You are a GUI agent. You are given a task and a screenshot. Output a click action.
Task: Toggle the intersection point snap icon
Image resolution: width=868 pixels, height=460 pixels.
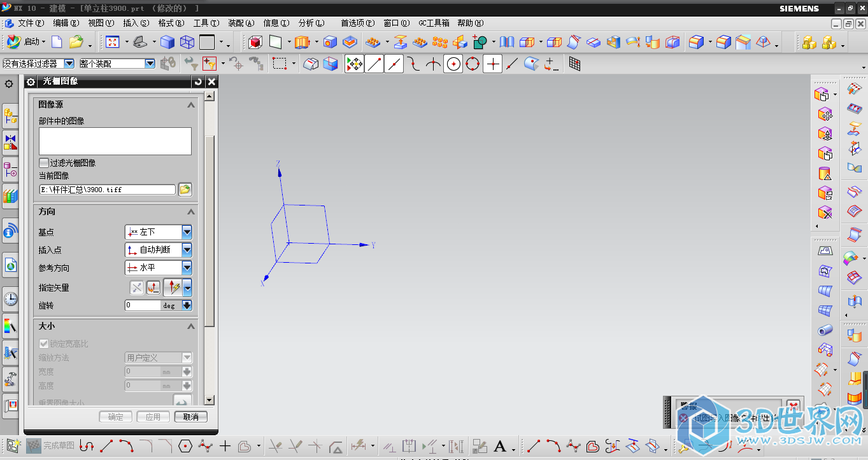pyautogui.click(x=434, y=64)
